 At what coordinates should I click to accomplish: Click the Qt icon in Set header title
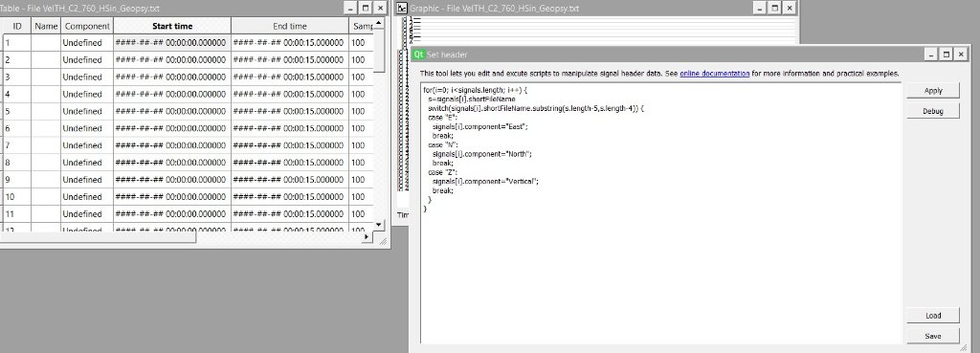tap(419, 55)
